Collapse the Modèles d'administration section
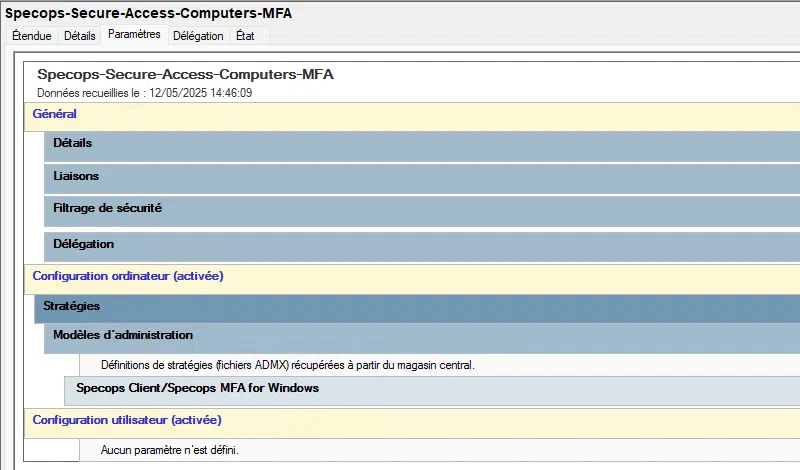The image size is (800, 470). coord(123,335)
